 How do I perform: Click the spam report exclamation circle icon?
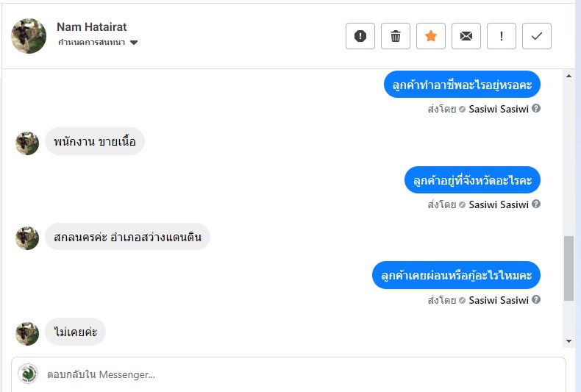click(x=360, y=36)
